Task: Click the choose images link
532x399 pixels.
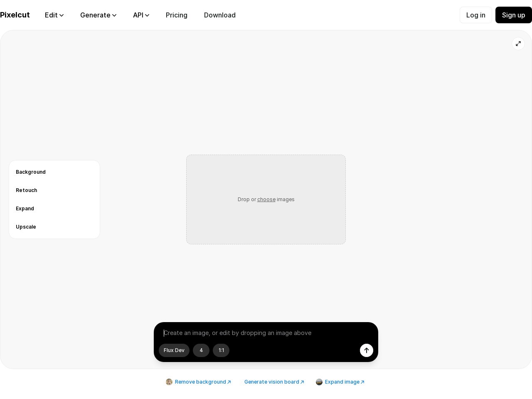Action: coord(266,199)
